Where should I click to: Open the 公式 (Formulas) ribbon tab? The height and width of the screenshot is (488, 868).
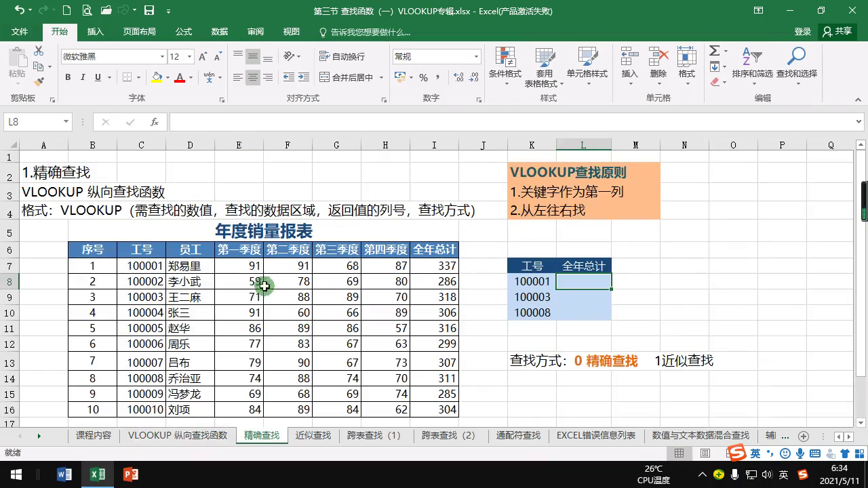tap(183, 32)
